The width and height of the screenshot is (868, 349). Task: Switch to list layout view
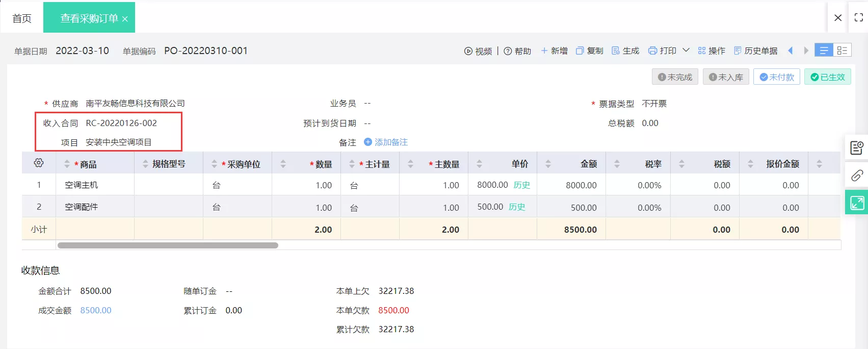[x=824, y=50]
